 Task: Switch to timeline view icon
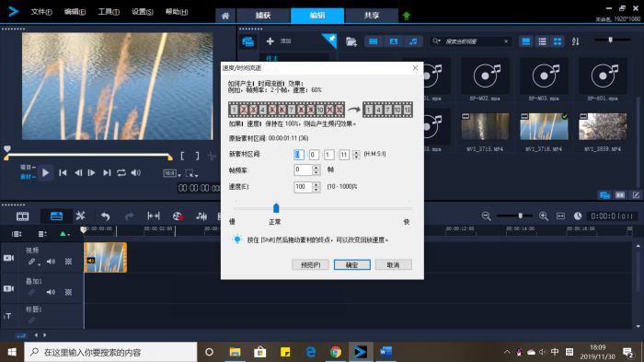(56, 216)
